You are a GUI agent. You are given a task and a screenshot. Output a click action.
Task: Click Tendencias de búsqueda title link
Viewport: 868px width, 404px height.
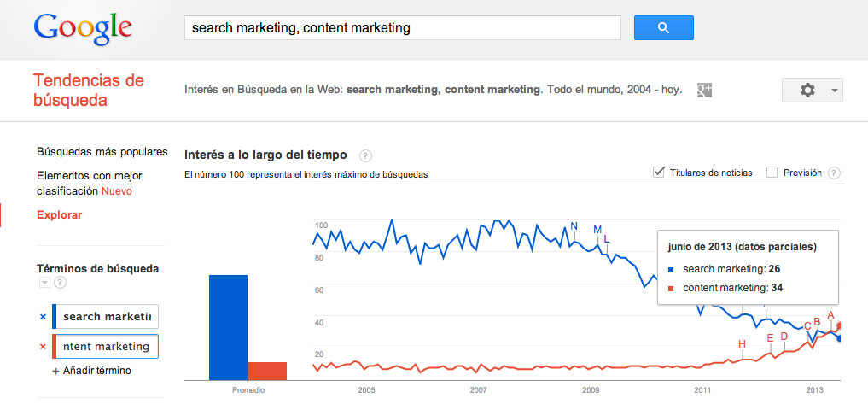click(x=88, y=91)
